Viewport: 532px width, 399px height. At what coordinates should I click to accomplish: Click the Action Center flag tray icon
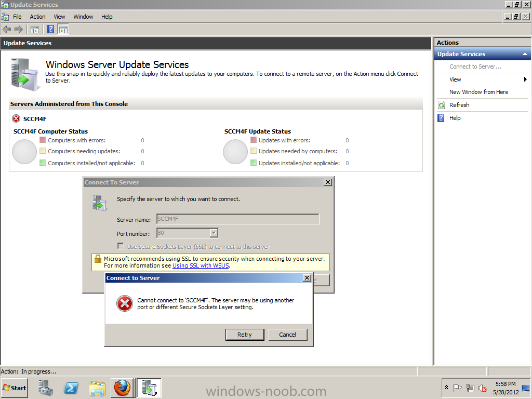(x=457, y=388)
